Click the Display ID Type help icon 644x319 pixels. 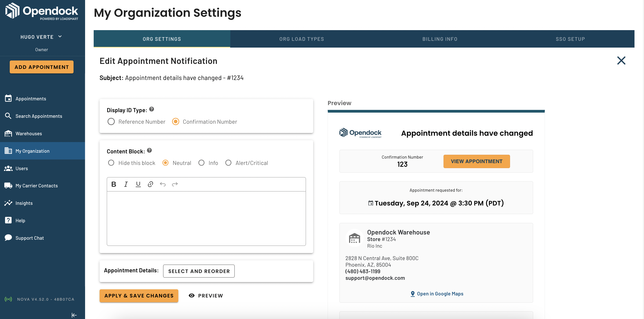click(x=152, y=109)
